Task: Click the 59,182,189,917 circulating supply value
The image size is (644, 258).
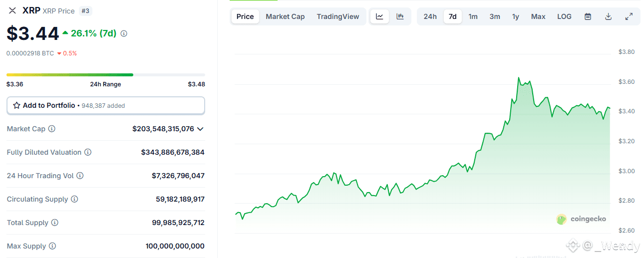Action: tap(180, 199)
